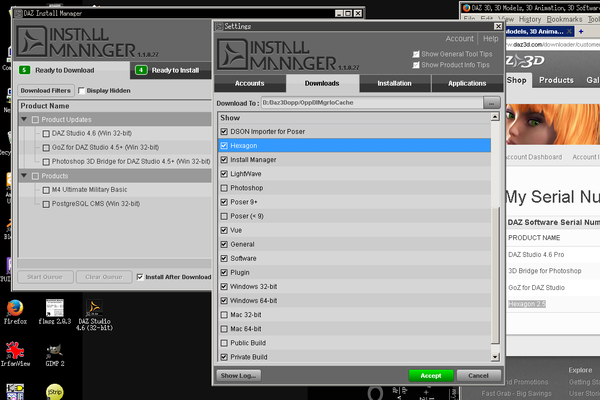Image resolution: width=600 pixels, height=400 pixels.
Task: Click the redhead character banner image
Action: pyautogui.click(x=553, y=124)
